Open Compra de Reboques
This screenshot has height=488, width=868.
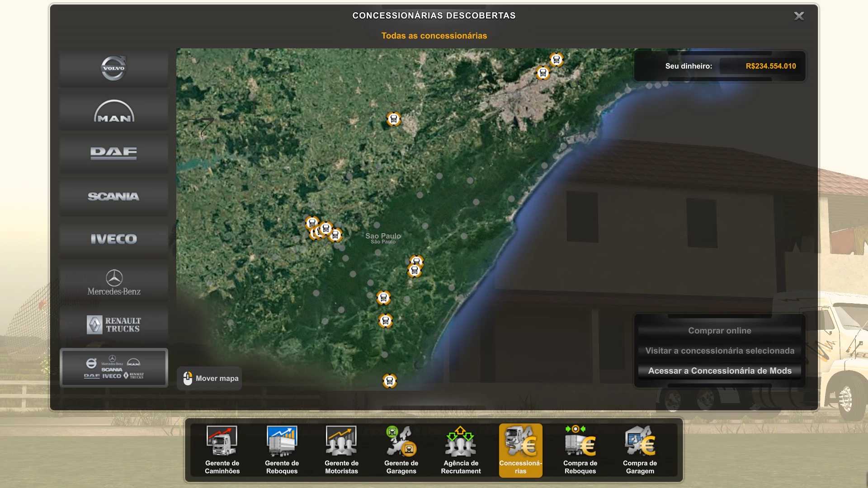(580, 450)
